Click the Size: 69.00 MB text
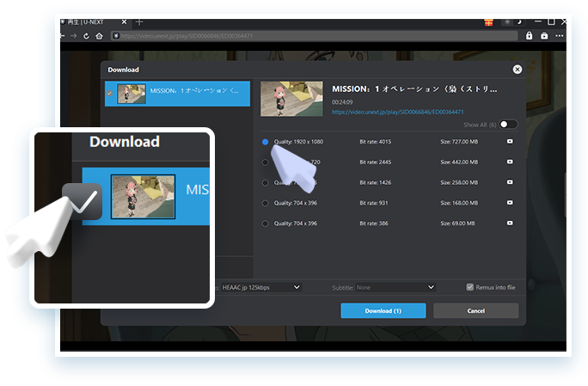Image resolution: width=588 pixels, height=386 pixels. click(457, 224)
